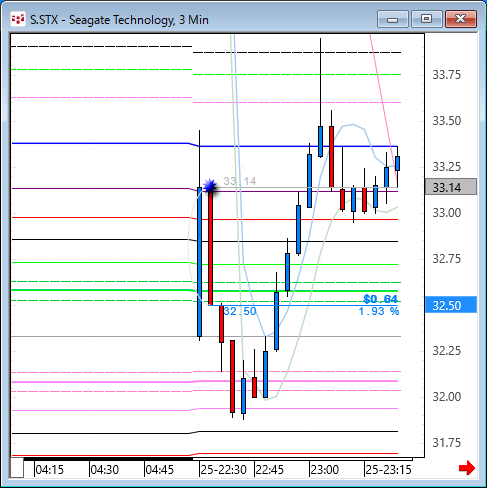Click the 32.25 price axis label
This screenshot has width=487, height=488.
coord(446,351)
